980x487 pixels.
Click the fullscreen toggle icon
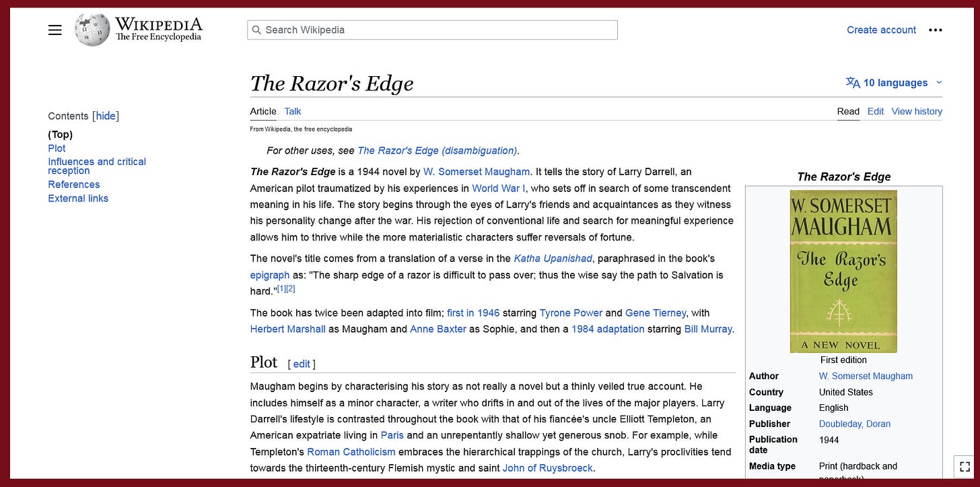(965, 466)
